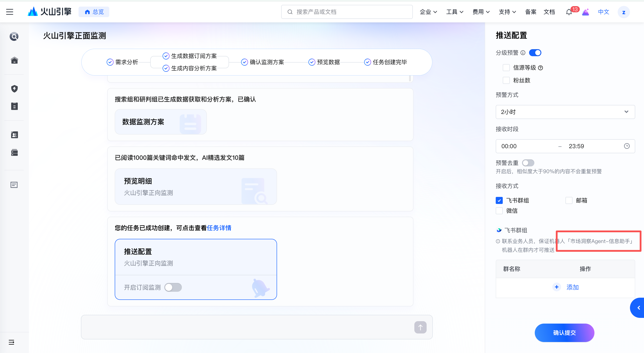
Task: Click the 分级预警 info icon
Action: 523,53
